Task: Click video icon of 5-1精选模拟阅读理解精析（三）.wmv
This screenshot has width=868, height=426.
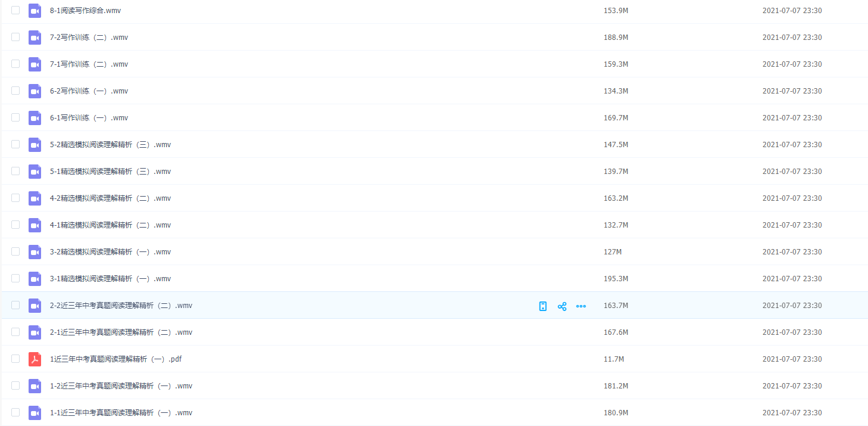Action: [x=35, y=172]
